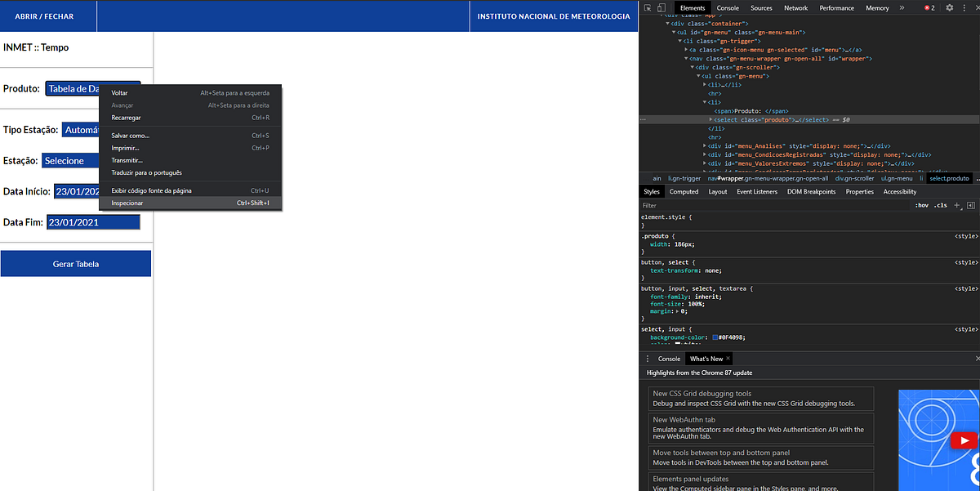Switch to the drawer Console tab
The width and height of the screenshot is (980, 491).
pyautogui.click(x=669, y=359)
